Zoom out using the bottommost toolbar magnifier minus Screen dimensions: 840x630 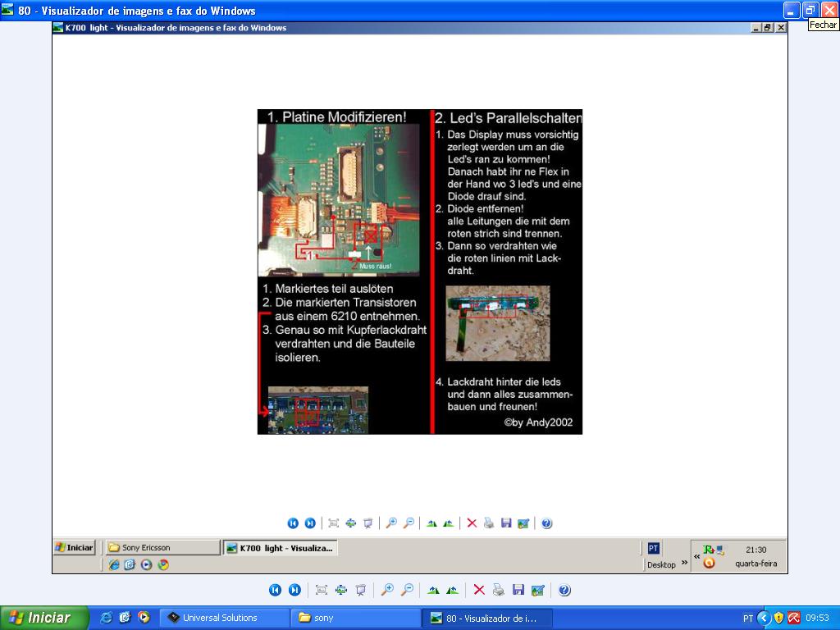pos(407,590)
